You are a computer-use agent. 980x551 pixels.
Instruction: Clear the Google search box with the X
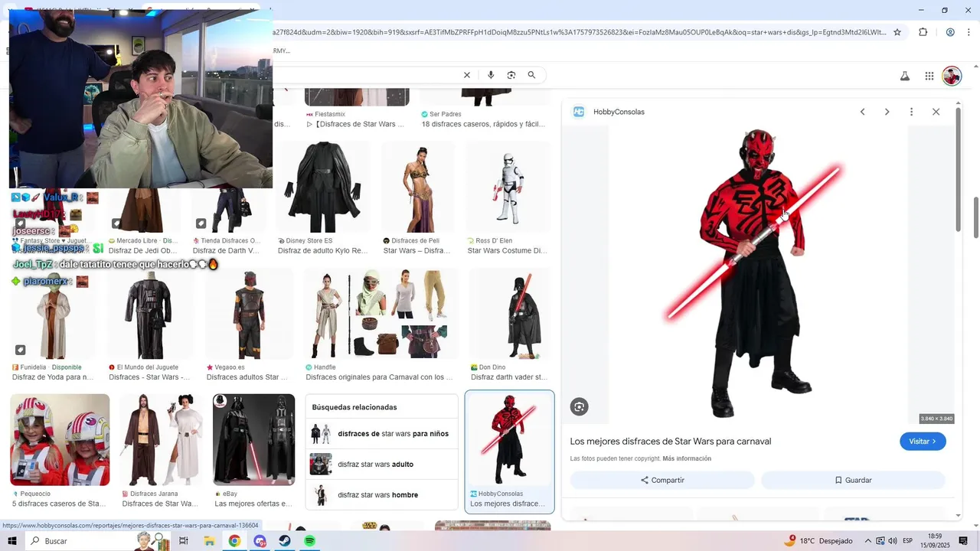466,75
